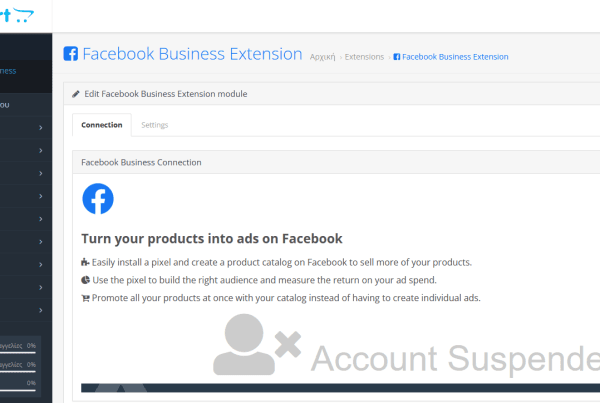The width and height of the screenshot is (600, 403).
Task: Open the Extensions breadcrumb link
Action: [x=364, y=57]
